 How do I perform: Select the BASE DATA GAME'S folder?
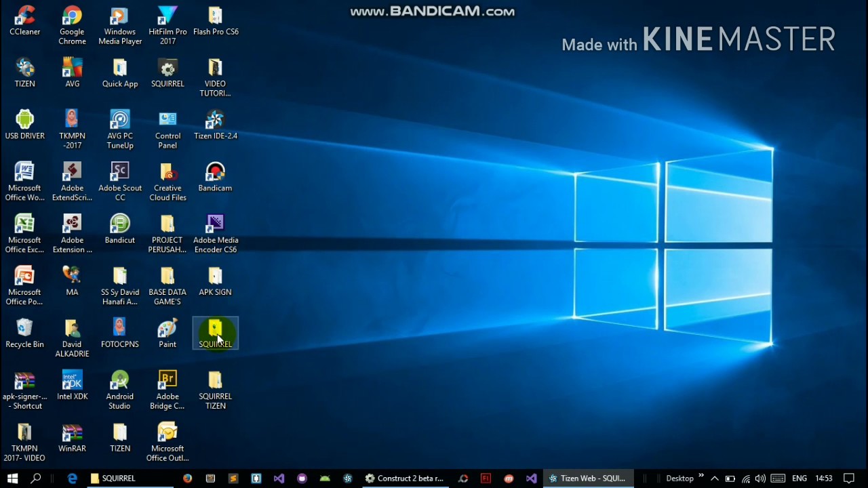click(x=167, y=286)
